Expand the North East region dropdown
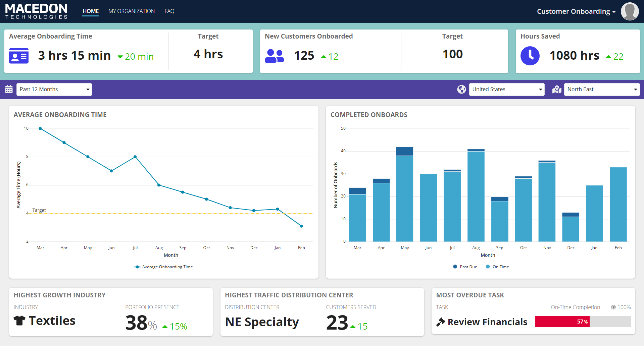644x346 pixels. pos(601,89)
